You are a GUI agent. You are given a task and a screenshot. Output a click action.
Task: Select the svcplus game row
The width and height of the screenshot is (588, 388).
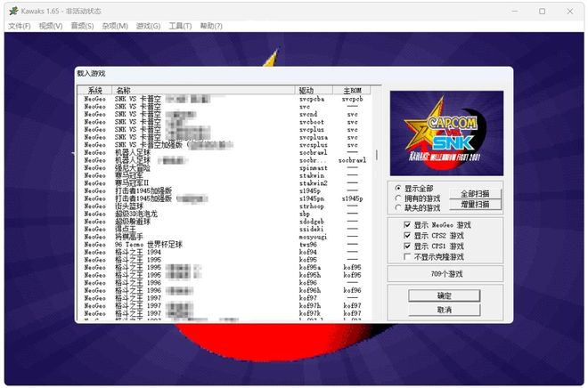(224, 130)
